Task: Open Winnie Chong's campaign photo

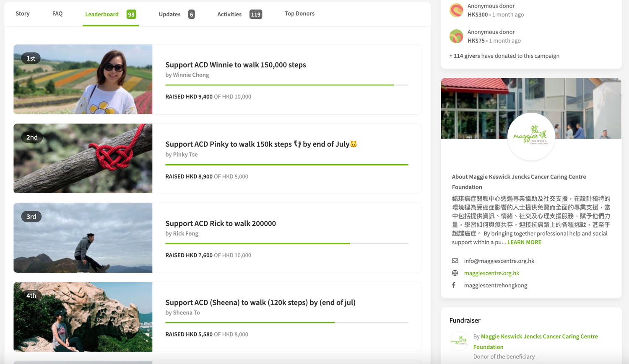Action: coord(83,80)
